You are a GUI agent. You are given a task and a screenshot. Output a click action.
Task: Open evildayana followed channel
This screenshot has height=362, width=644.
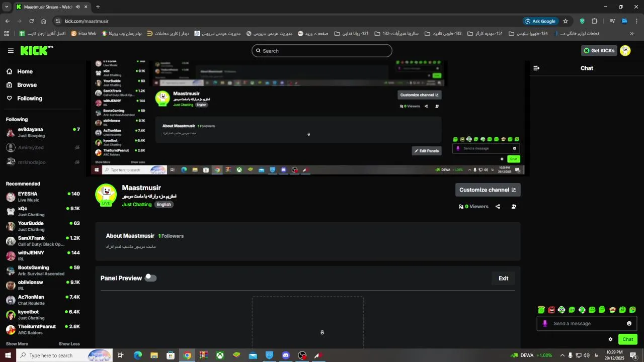coord(43,132)
